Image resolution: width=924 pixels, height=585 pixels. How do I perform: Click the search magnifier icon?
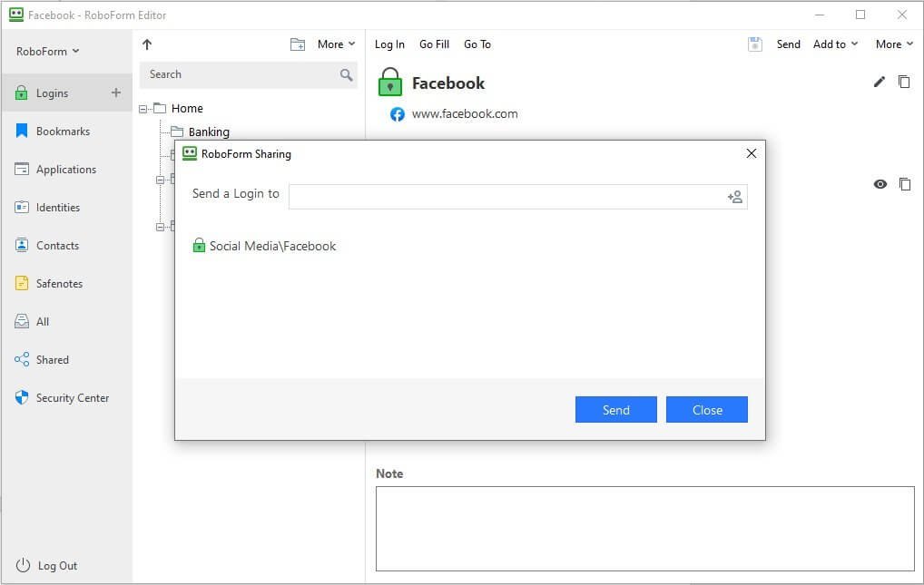pyautogui.click(x=347, y=74)
